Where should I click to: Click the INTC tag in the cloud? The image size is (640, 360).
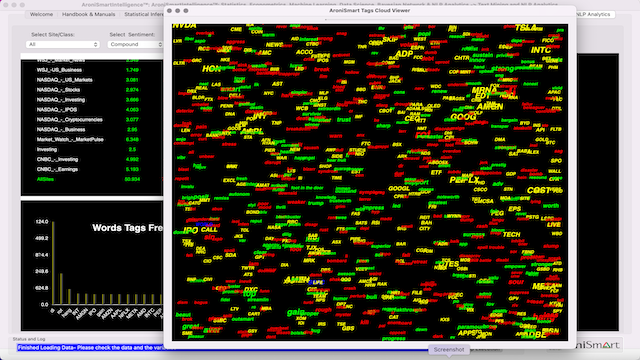pos(541,50)
